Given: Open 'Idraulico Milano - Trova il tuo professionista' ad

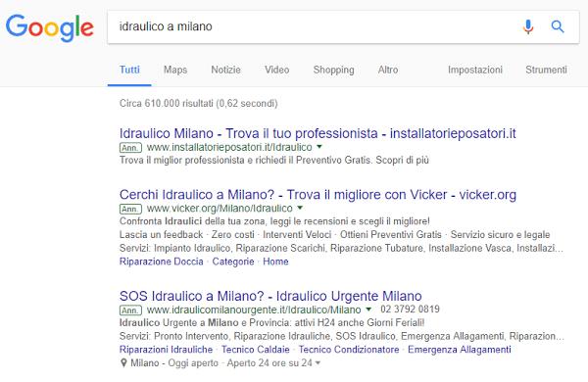Looking at the screenshot, I should coord(318,133).
